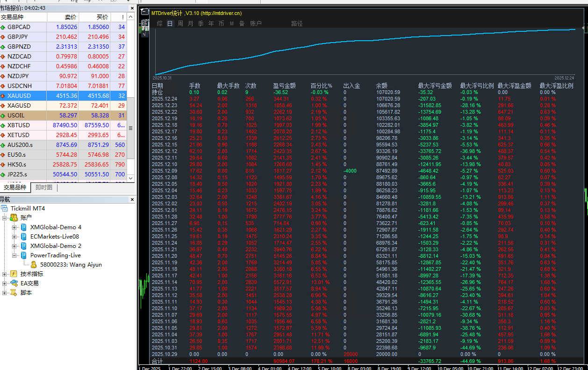Image resolution: width=588 pixels, height=370 pixels.
Task: Open the 备 tab in MTDriver
Action: [x=242, y=23]
